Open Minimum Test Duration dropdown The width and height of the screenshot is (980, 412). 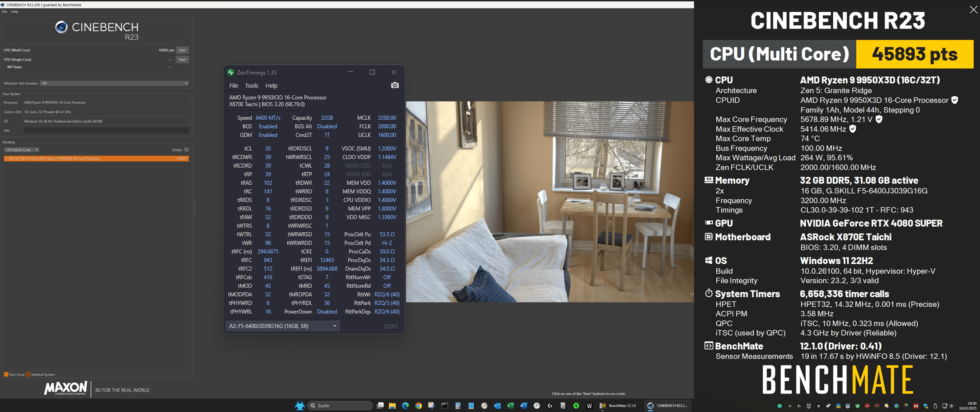coord(114,83)
